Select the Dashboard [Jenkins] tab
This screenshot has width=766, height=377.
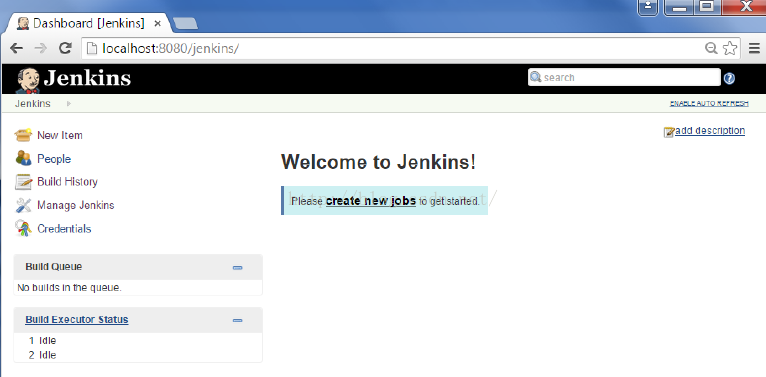click(88, 23)
